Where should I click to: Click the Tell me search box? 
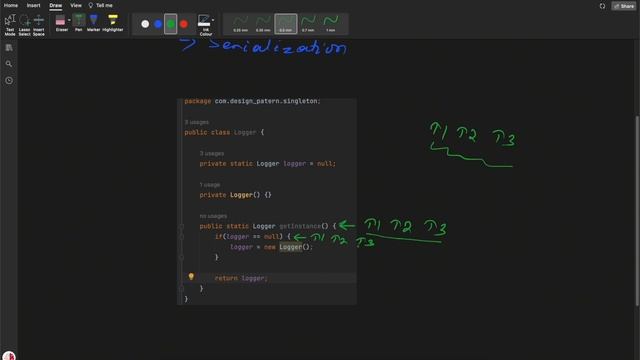[x=100, y=5]
